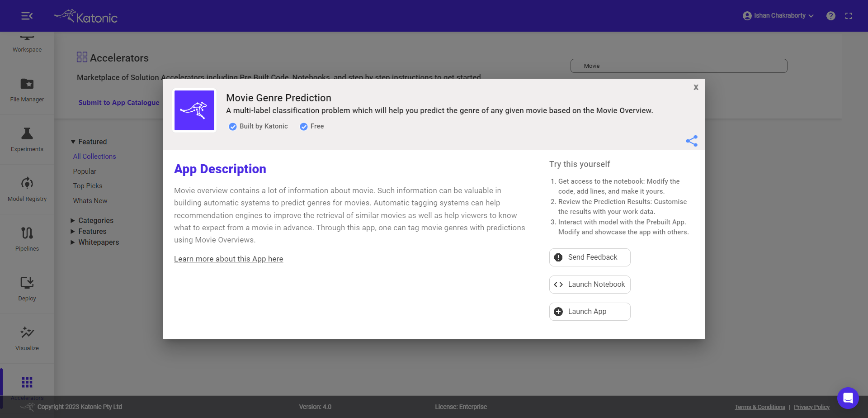Select Top Picks filter
Image resolution: width=868 pixels, height=418 pixels.
(x=88, y=186)
